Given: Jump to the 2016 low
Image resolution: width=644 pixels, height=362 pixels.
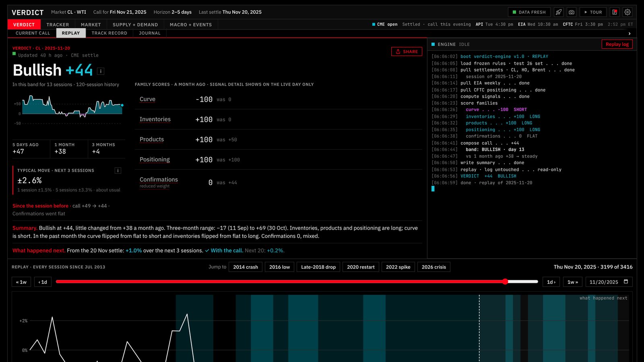Looking at the screenshot, I should coord(279,267).
